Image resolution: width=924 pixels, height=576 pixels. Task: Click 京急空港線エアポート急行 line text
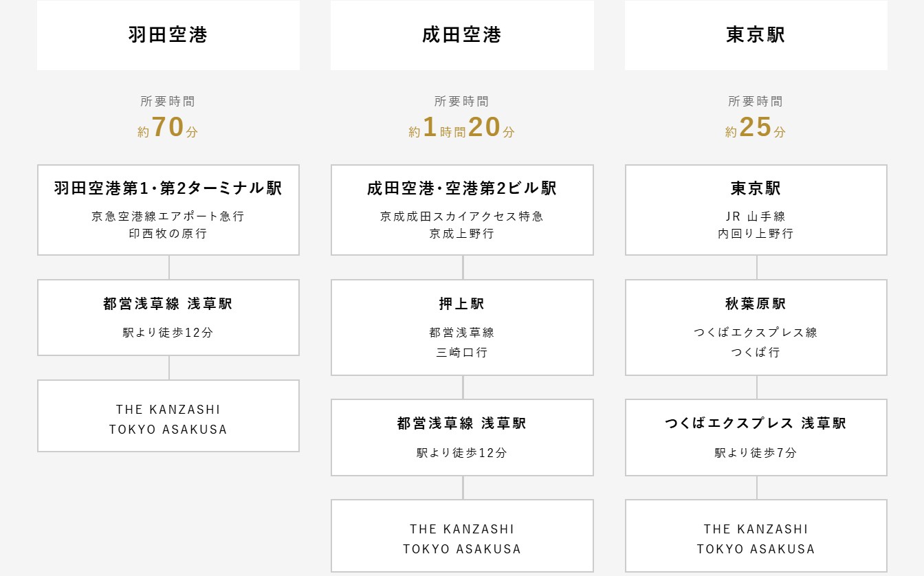click(168, 217)
